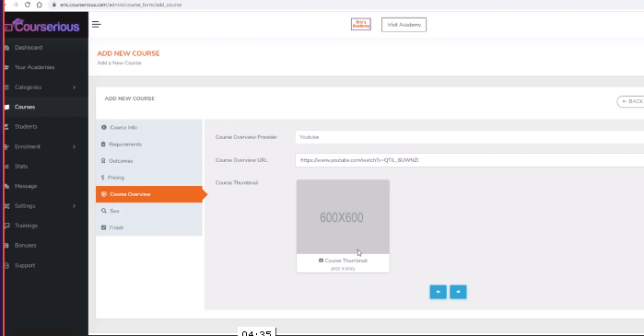This screenshot has height=336, width=644.
Task: Switch to the Finish tab
Action: click(149, 227)
